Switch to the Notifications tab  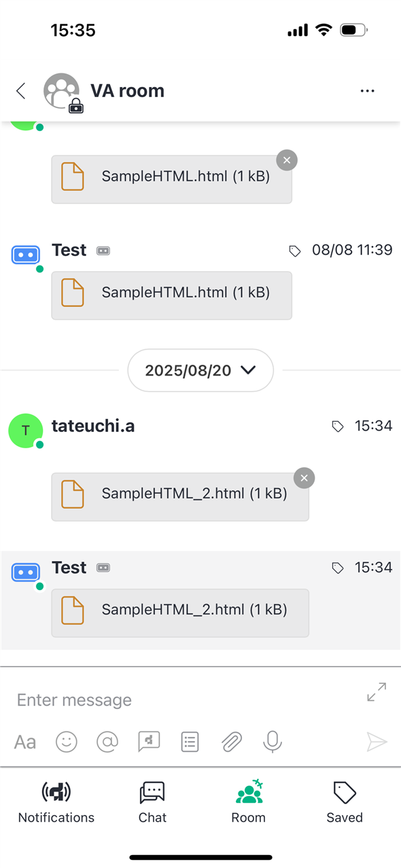click(56, 802)
